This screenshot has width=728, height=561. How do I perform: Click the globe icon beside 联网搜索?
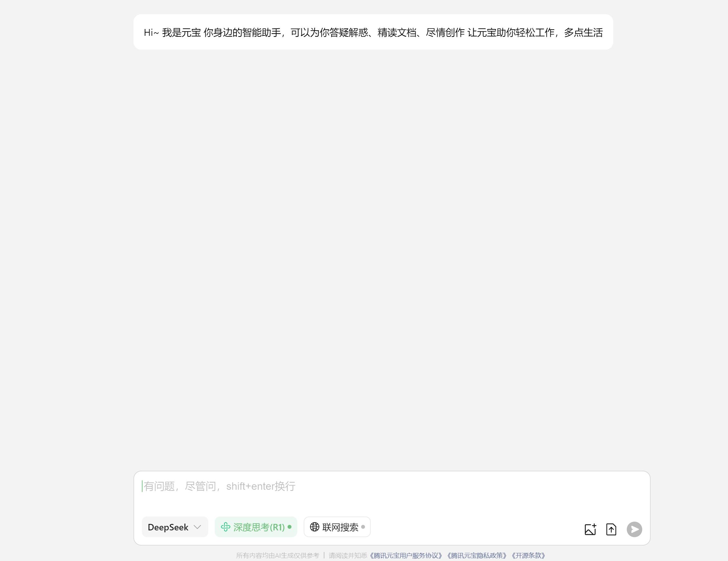[314, 527]
